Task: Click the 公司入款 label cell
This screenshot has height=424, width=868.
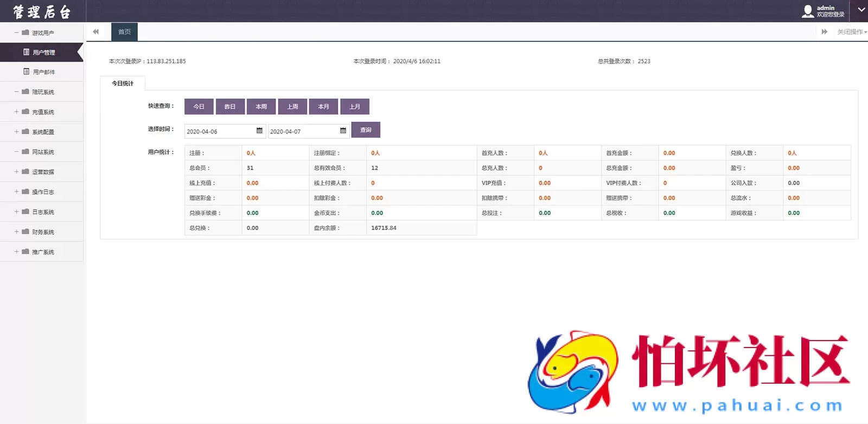Action: tap(754, 183)
